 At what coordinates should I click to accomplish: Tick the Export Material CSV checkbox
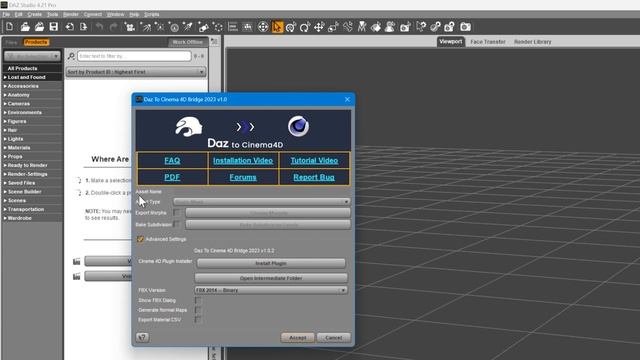(198, 320)
